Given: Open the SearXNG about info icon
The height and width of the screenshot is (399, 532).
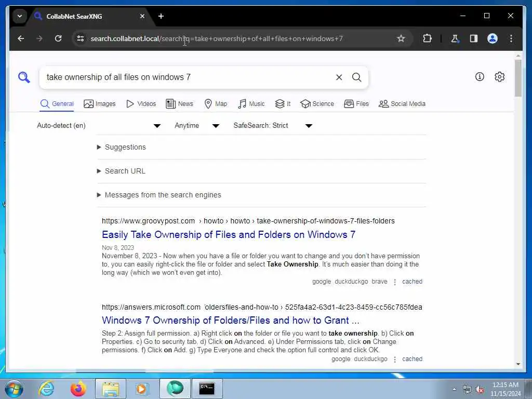Looking at the screenshot, I should pyautogui.click(x=480, y=77).
